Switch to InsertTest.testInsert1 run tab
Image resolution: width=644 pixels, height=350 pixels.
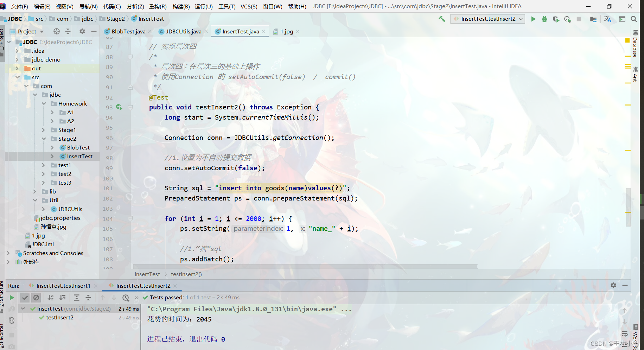click(x=63, y=286)
